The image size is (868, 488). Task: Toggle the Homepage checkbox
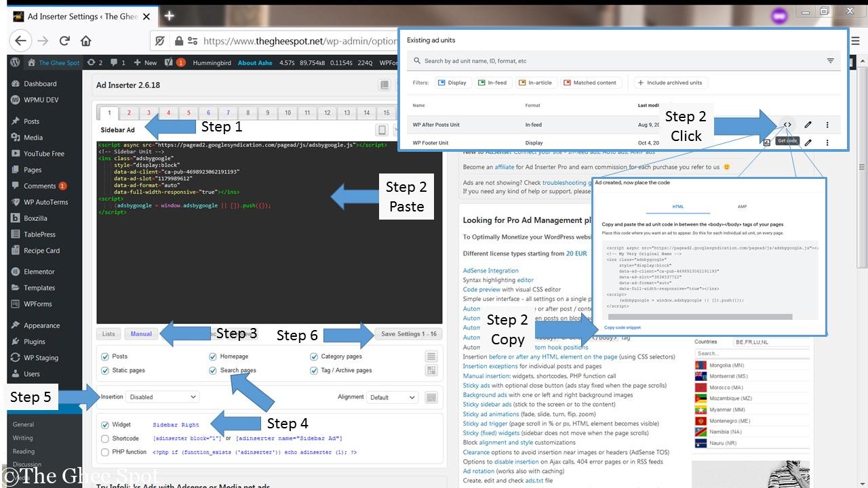[213, 357]
